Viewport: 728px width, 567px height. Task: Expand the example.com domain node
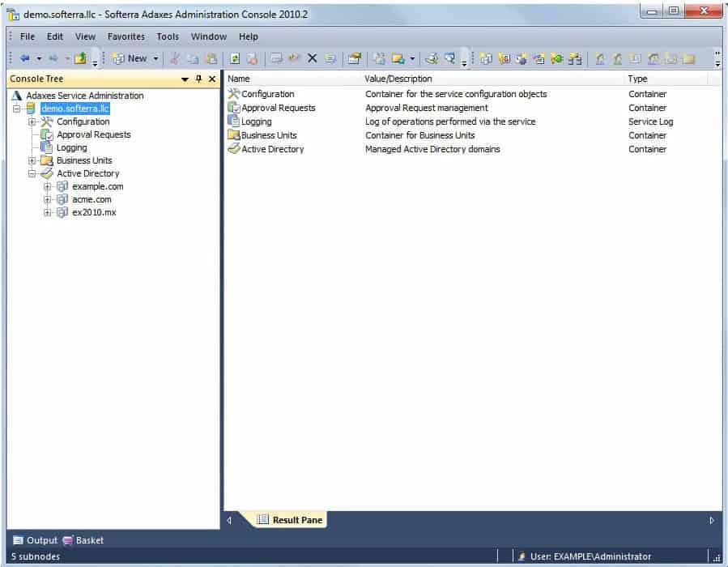point(47,186)
